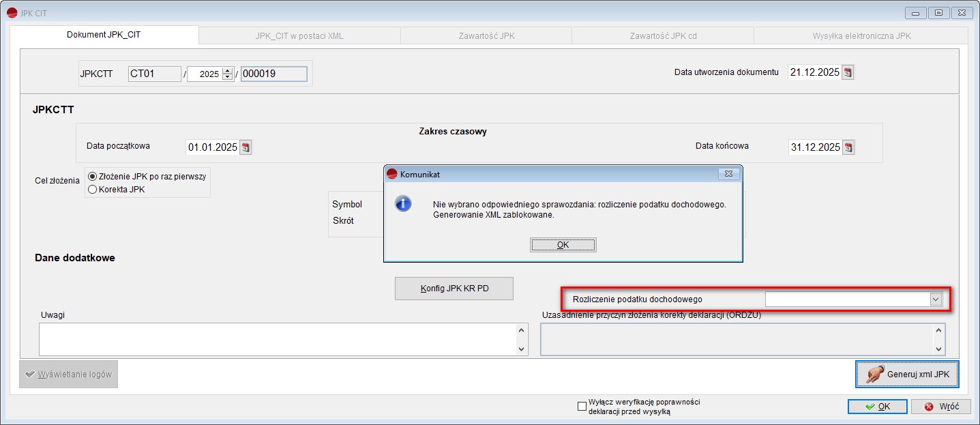This screenshot has height=425, width=980.
Task: Open calendar picker for Data końcowa
Action: [848, 147]
